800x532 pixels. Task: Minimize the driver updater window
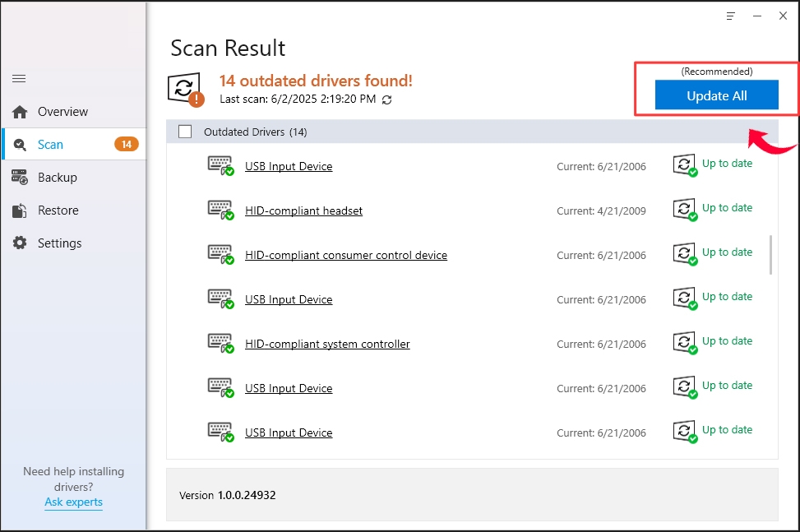pyautogui.click(x=756, y=16)
